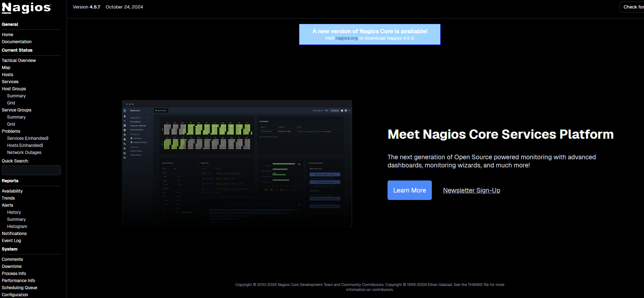Click the Nagios logo
Screen dimensions: 644x298
tap(26, 8)
